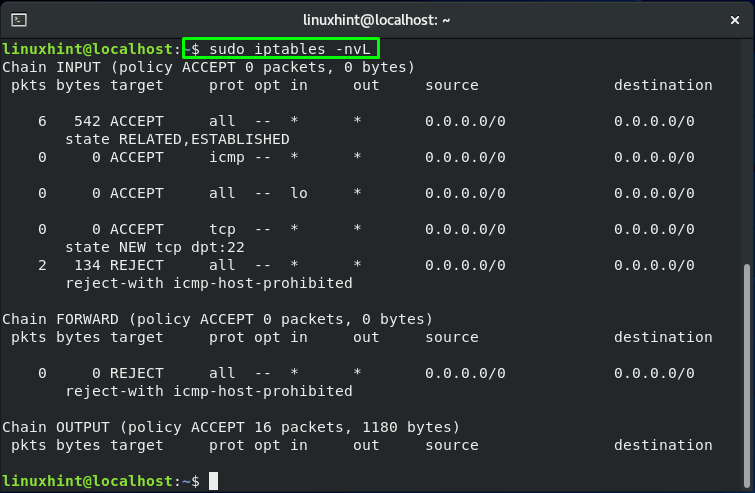Image resolution: width=755 pixels, height=493 pixels.
Task: Click the 542 ACCEPT rule row
Action: (x=366, y=121)
